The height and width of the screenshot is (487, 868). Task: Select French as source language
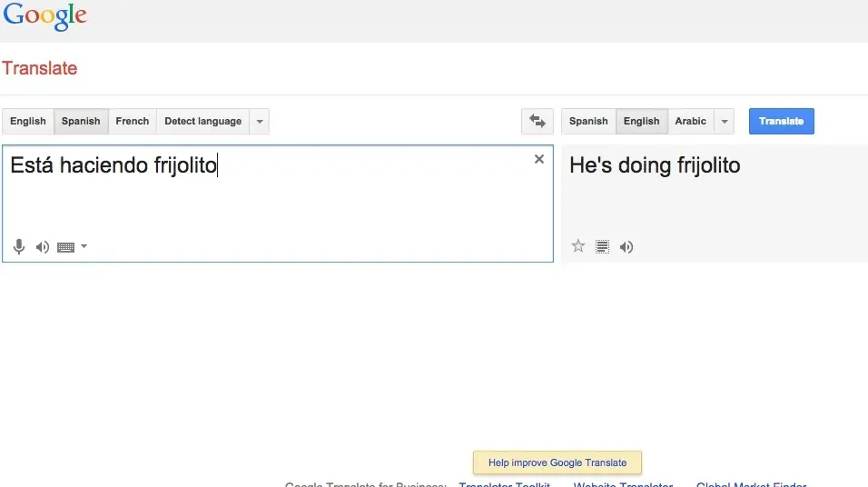point(133,122)
